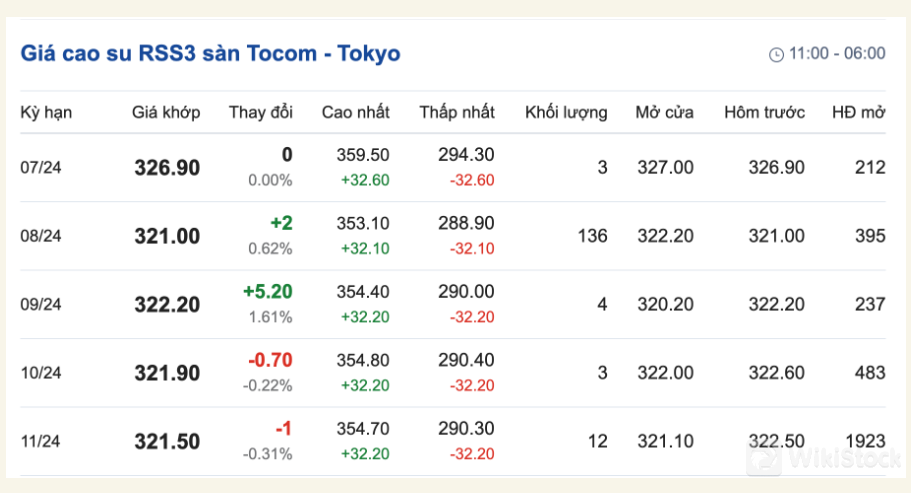
Task: Click the 11:00 - 06:00 time range
Action: point(836,54)
